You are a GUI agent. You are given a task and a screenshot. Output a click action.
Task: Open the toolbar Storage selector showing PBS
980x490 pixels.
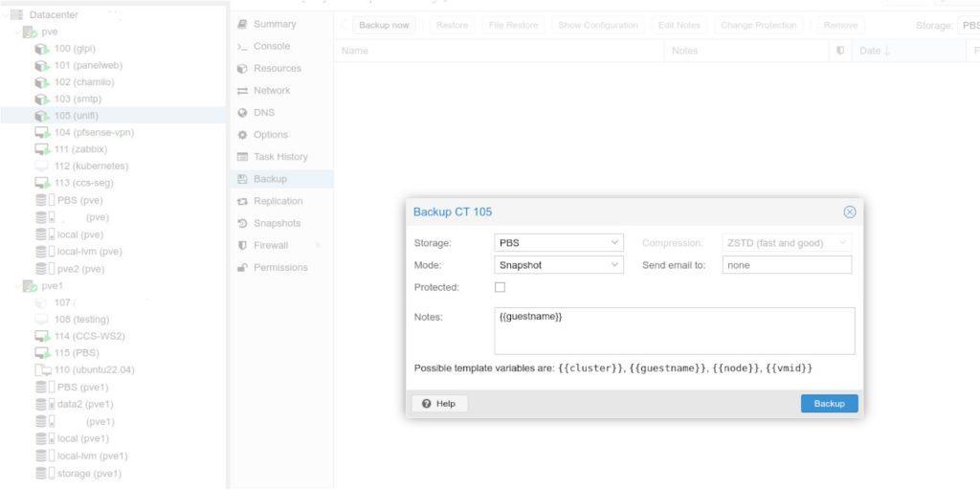969,26
